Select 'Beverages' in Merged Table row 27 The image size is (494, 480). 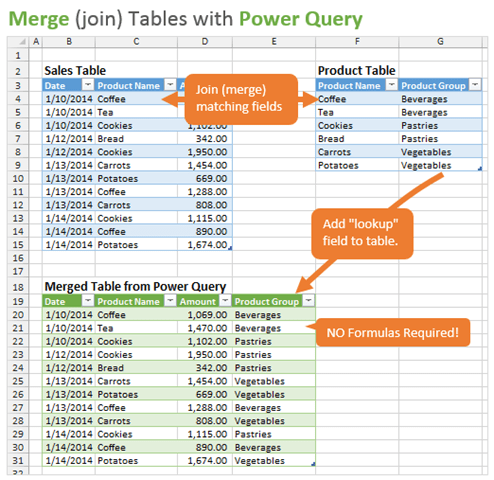(274, 408)
